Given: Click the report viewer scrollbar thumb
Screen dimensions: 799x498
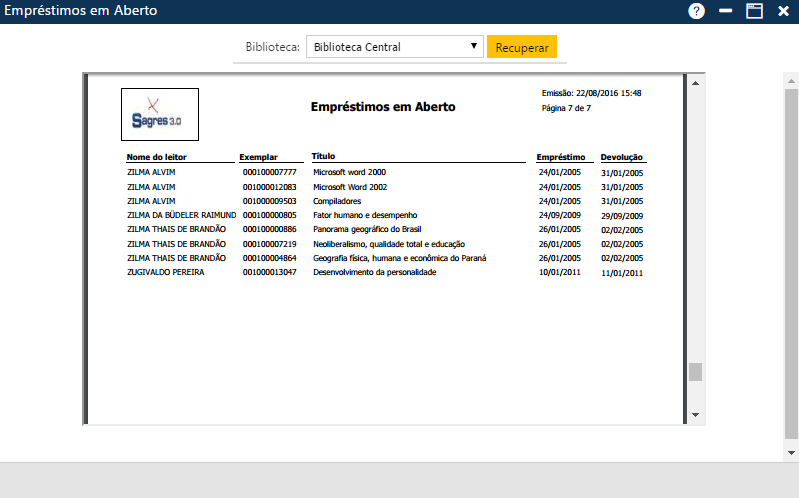Looking at the screenshot, I should [x=695, y=372].
